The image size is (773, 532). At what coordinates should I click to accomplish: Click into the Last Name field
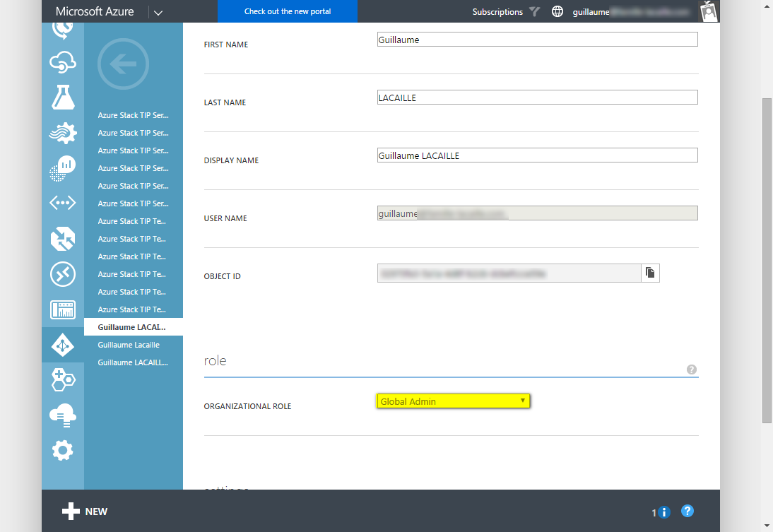[x=537, y=97]
